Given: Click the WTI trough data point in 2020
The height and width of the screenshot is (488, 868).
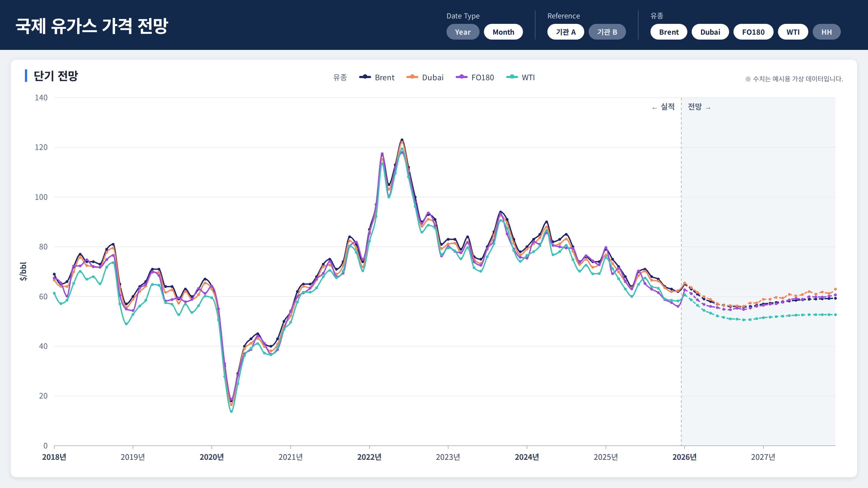Looking at the screenshot, I should 231,411.
